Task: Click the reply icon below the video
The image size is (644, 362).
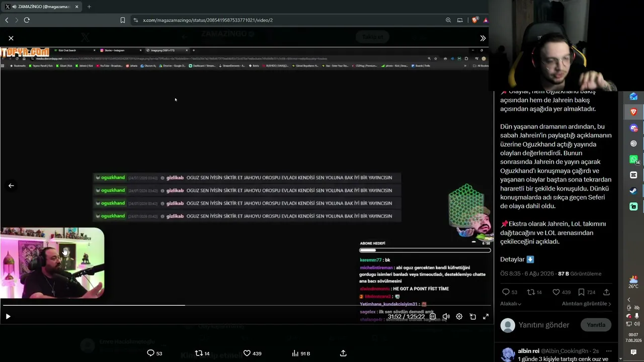Action: (150, 353)
